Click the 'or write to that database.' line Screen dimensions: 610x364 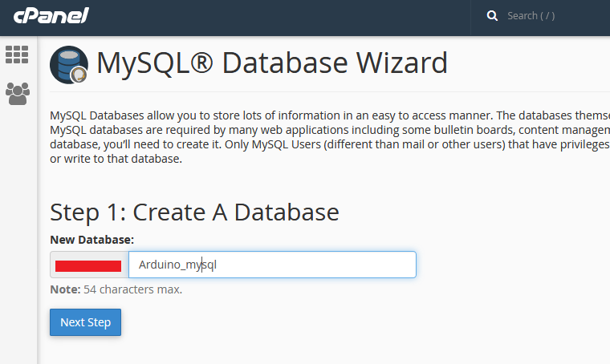pyautogui.click(x=116, y=160)
